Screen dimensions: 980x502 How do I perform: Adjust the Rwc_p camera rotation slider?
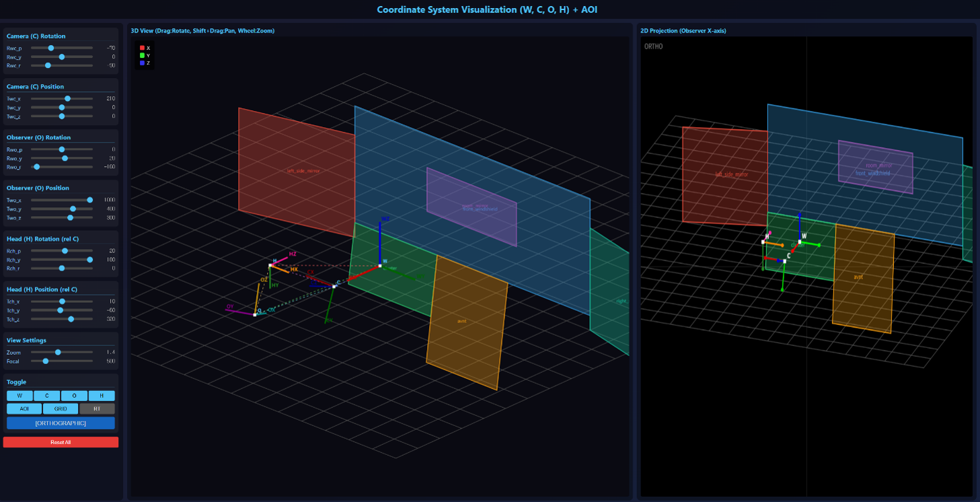[62, 48]
